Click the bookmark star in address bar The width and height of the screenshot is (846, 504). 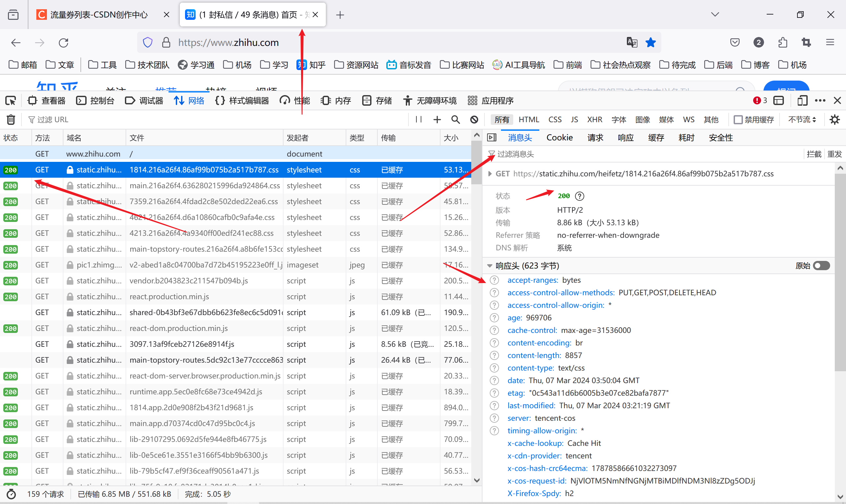point(650,43)
